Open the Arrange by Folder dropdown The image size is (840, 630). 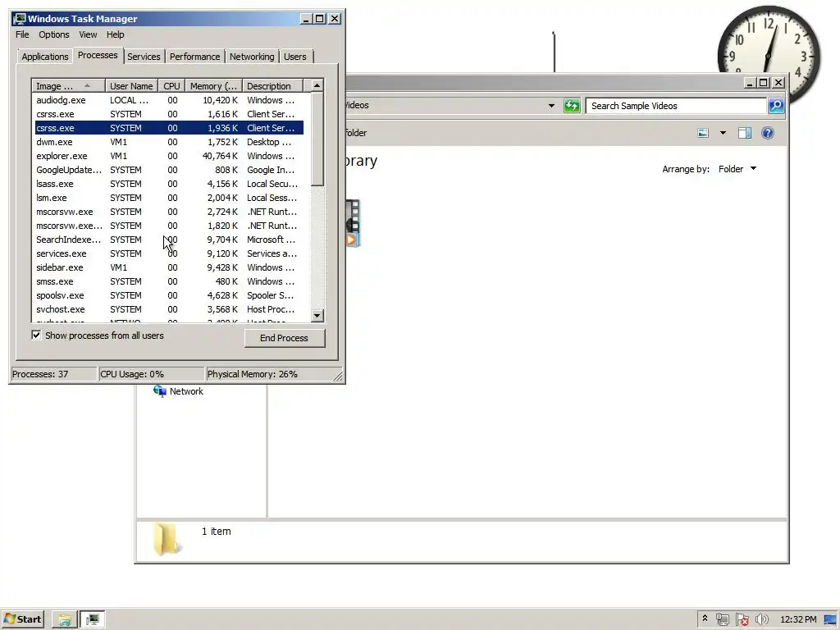[737, 169]
